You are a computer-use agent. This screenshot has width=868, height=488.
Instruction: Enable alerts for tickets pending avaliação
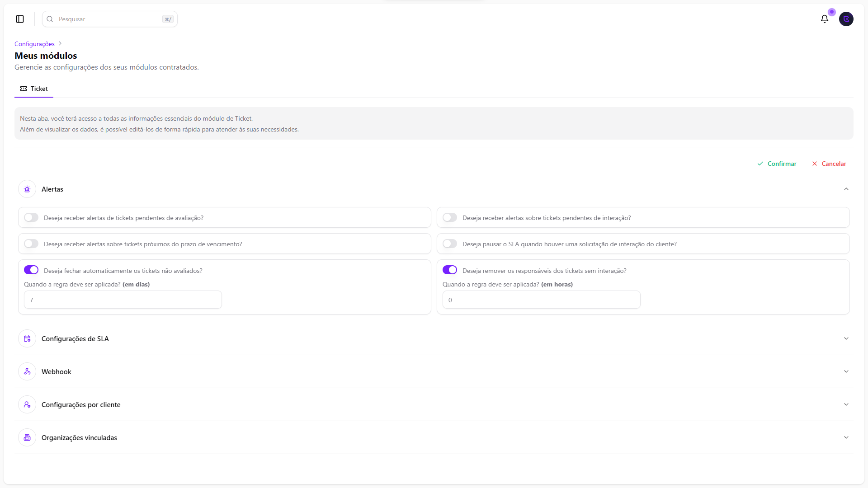click(31, 218)
